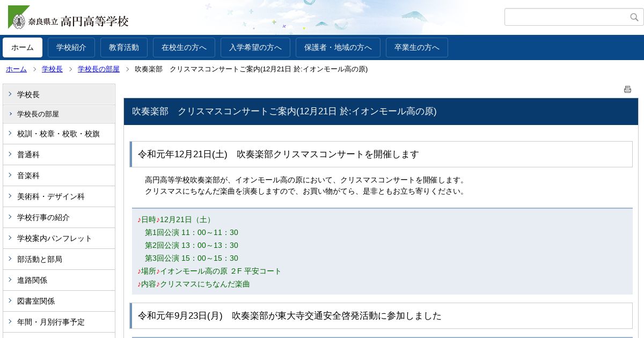644x338 pixels.
Task: Open the 入学希望の方へ navigation tab
Action: (255, 47)
